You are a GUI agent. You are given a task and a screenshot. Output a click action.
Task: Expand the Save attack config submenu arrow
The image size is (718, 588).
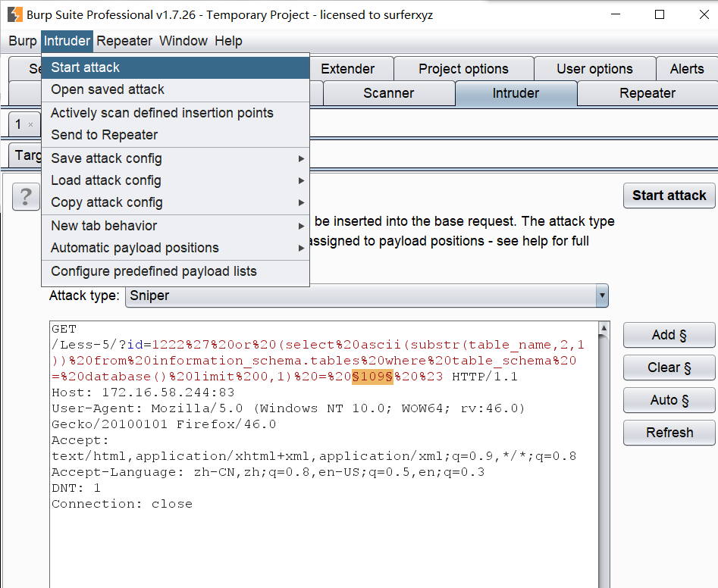tap(301, 159)
